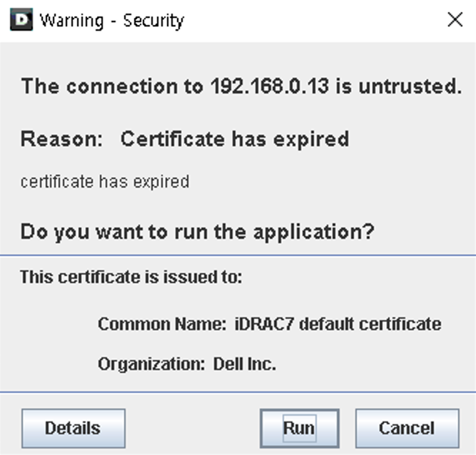Click the 'Warning - Security' window title text
The height and width of the screenshot is (455, 476).
112,21
